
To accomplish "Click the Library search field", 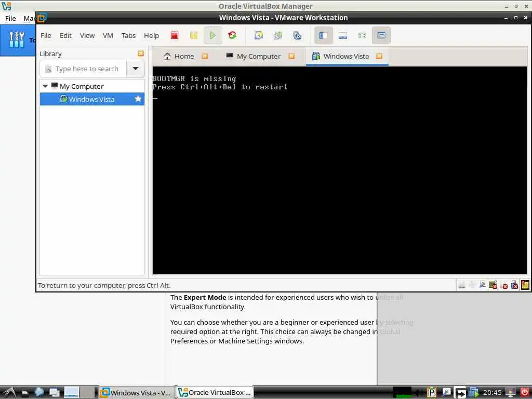I will click(84, 69).
